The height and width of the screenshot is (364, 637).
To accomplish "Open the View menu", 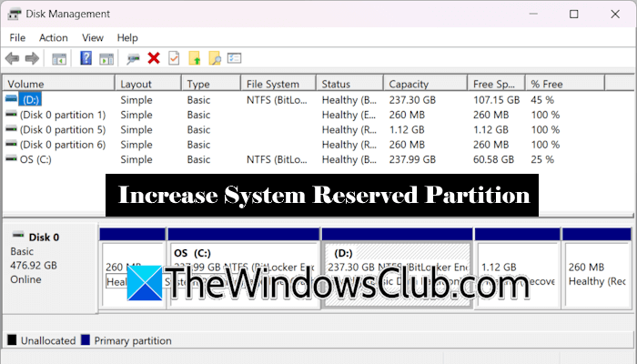I will 93,38.
